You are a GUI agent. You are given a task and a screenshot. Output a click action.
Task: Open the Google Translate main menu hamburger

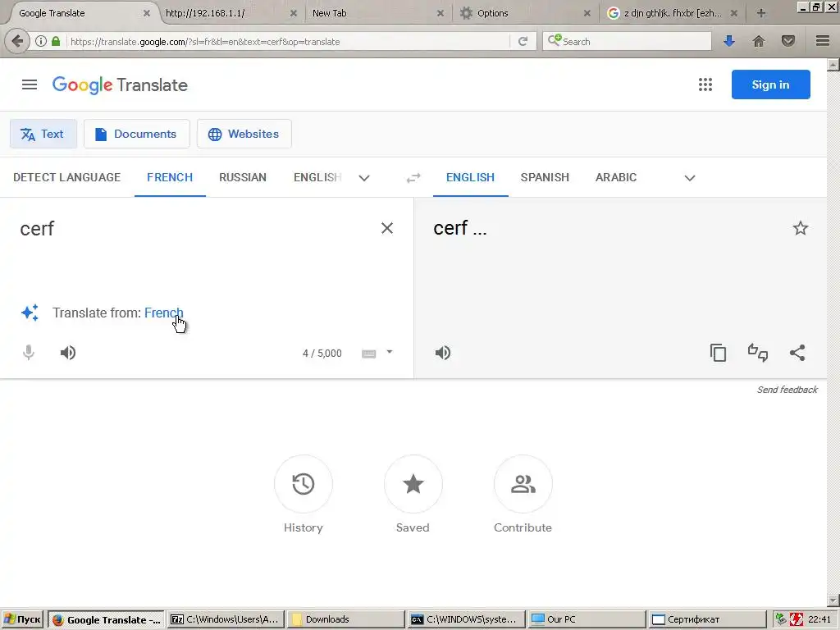(30, 84)
